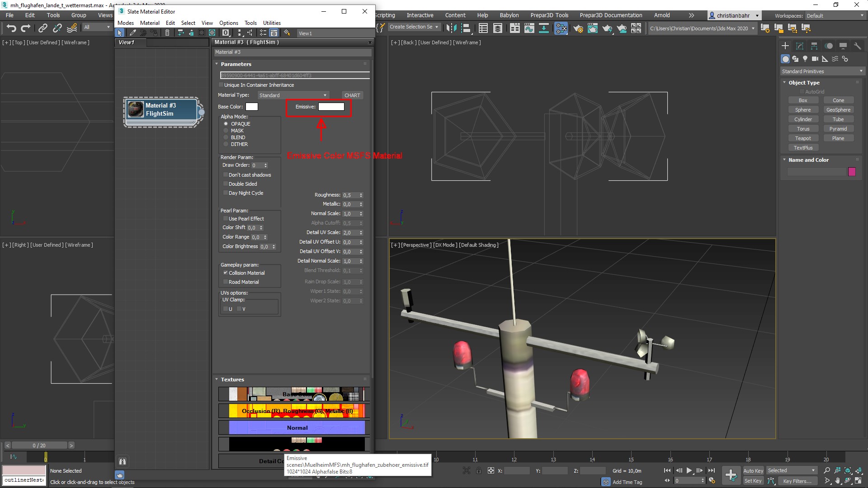Enable Day Night Cycle checkbox
Viewport: 868px width, 488px height.
click(x=225, y=192)
